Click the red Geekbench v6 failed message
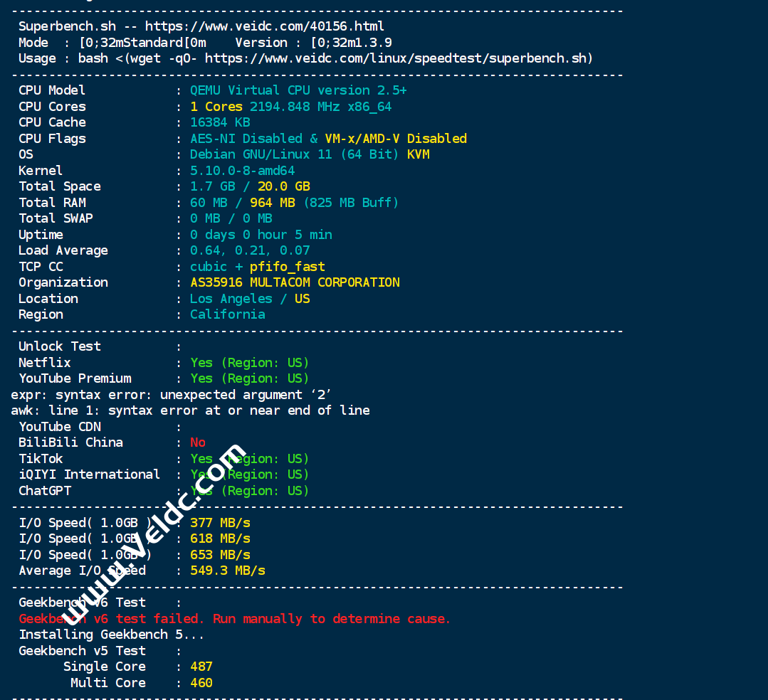 point(235,619)
